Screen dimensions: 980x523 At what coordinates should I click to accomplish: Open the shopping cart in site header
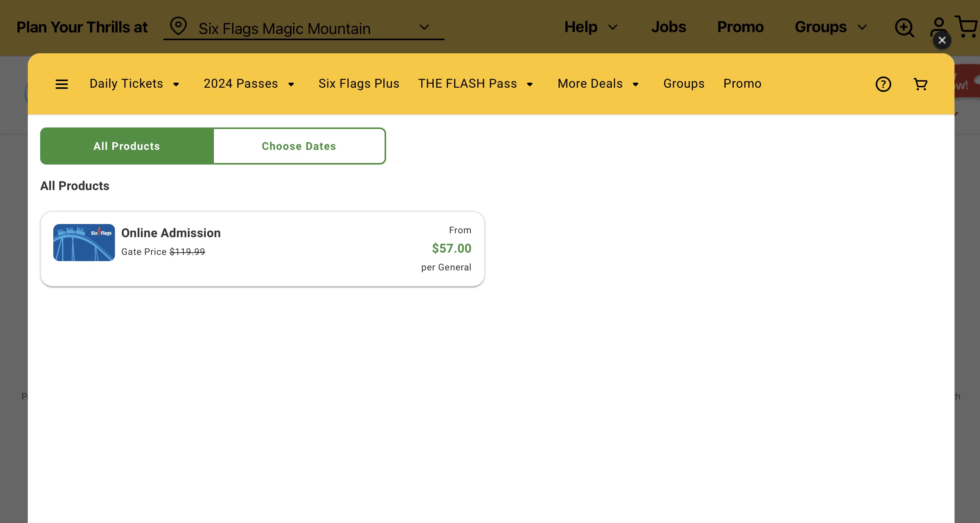tap(966, 26)
